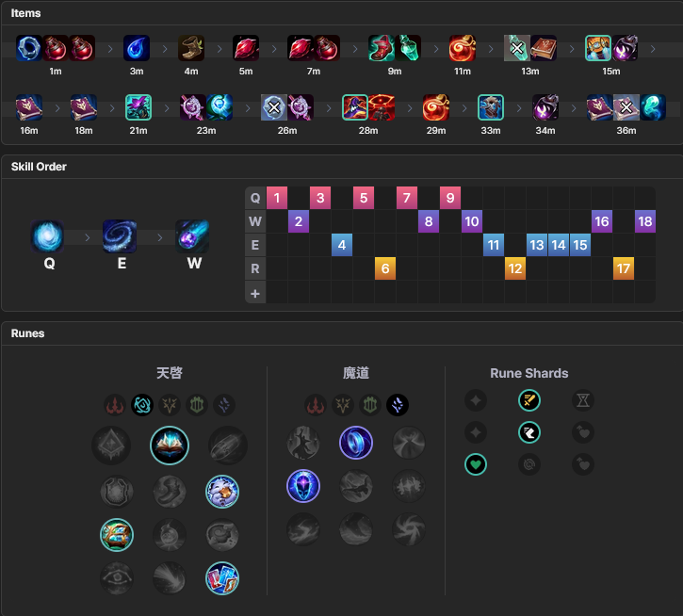Click the blue-green orb item at 23m
The image size is (683, 616).
point(220,107)
